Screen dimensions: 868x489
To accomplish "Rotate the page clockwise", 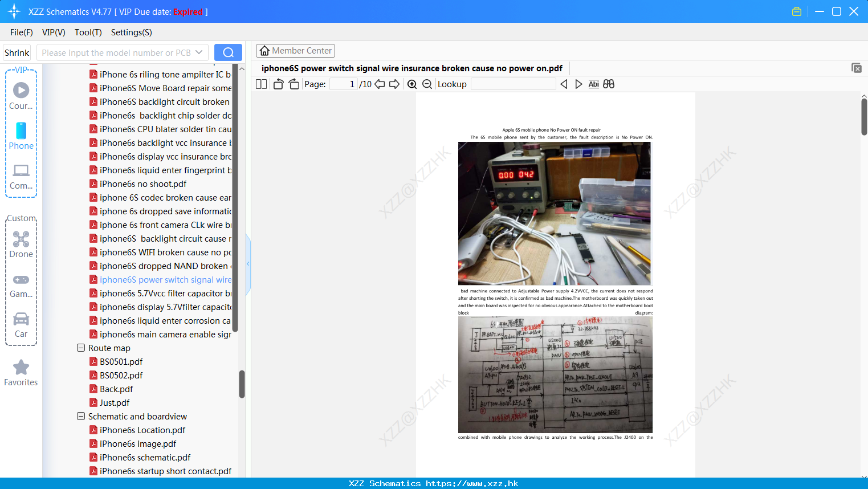I will pyautogui.click(x=294, y=84).
